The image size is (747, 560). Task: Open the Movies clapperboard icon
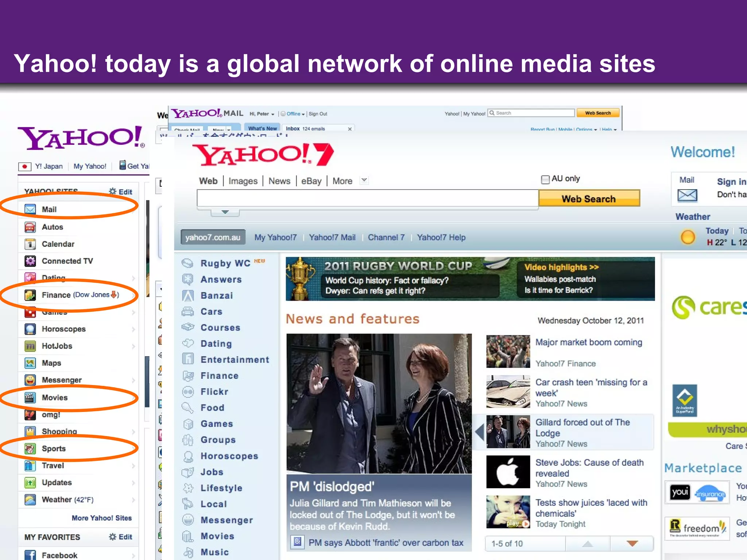30,397
